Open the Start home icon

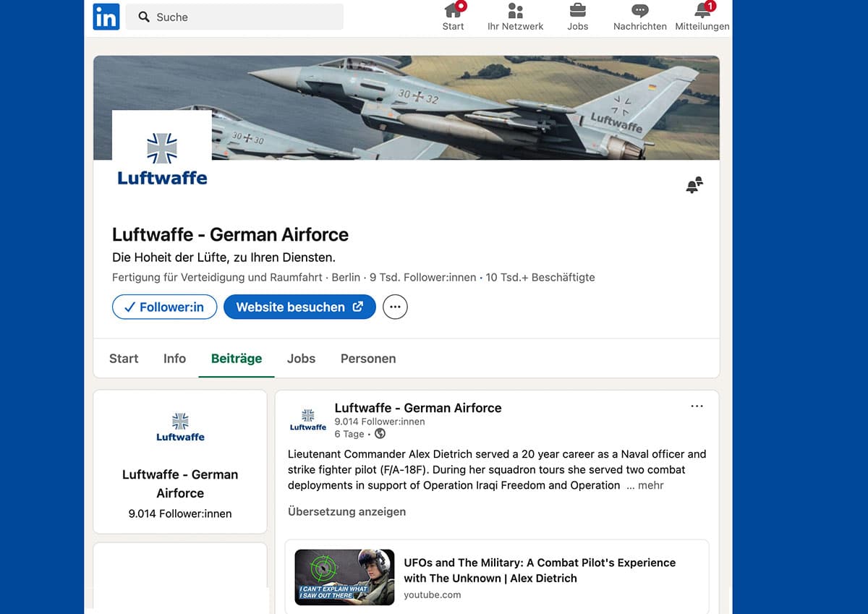tap(454, 11)
